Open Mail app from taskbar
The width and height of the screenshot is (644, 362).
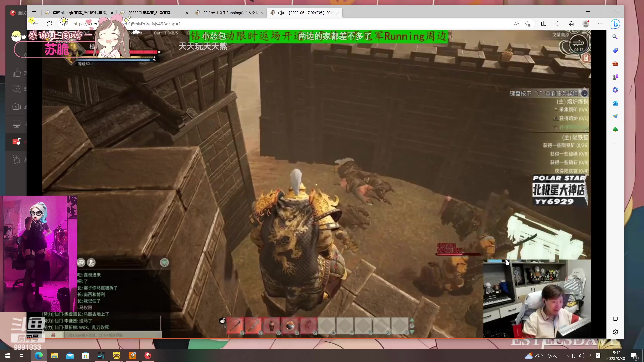[70, 356]
